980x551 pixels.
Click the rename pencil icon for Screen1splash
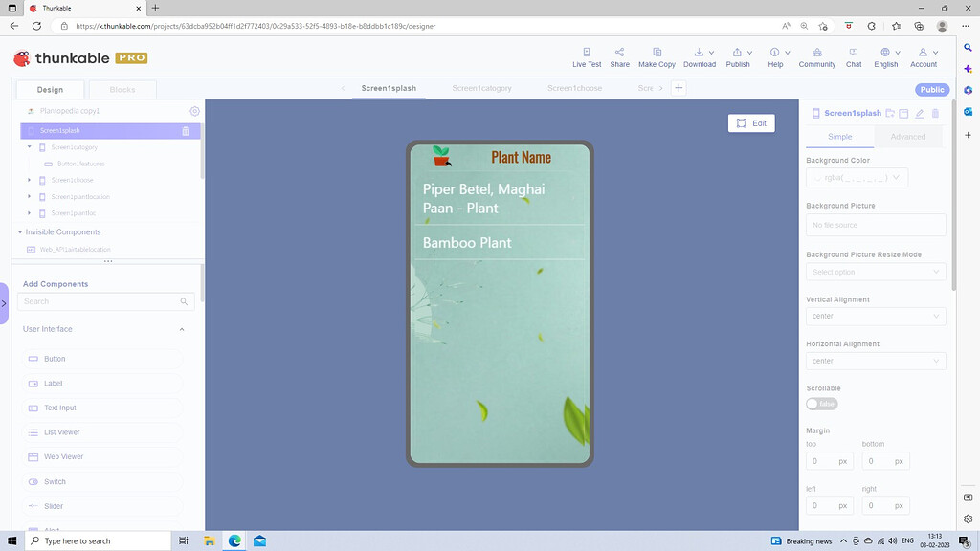point(920,113)
